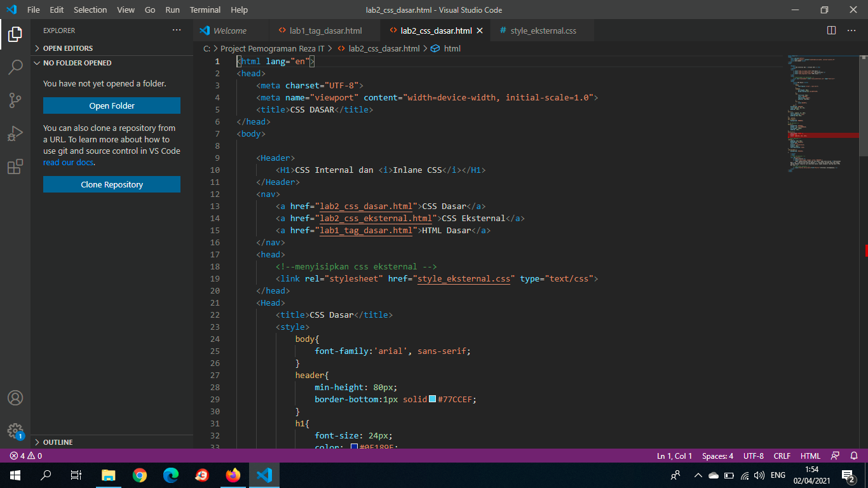Split the editor to the right
Image resolution: width=868 pixels, height=488 pixels.
831,30
